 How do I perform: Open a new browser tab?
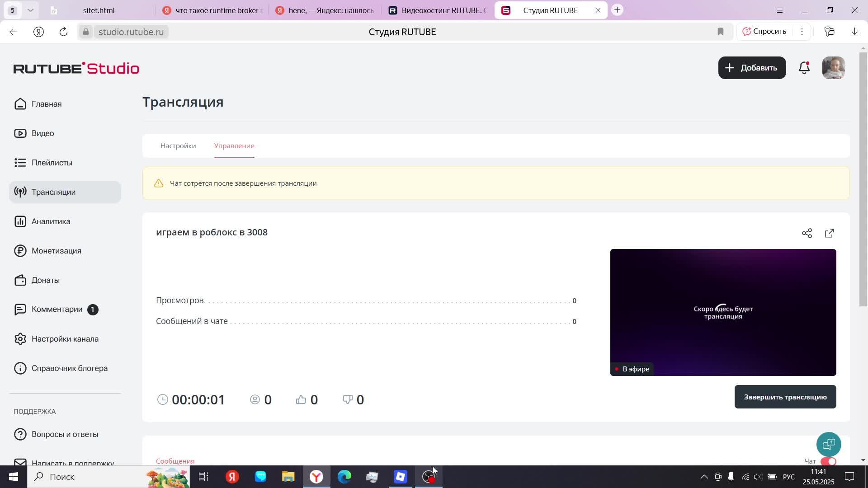(x=618, y=10)
